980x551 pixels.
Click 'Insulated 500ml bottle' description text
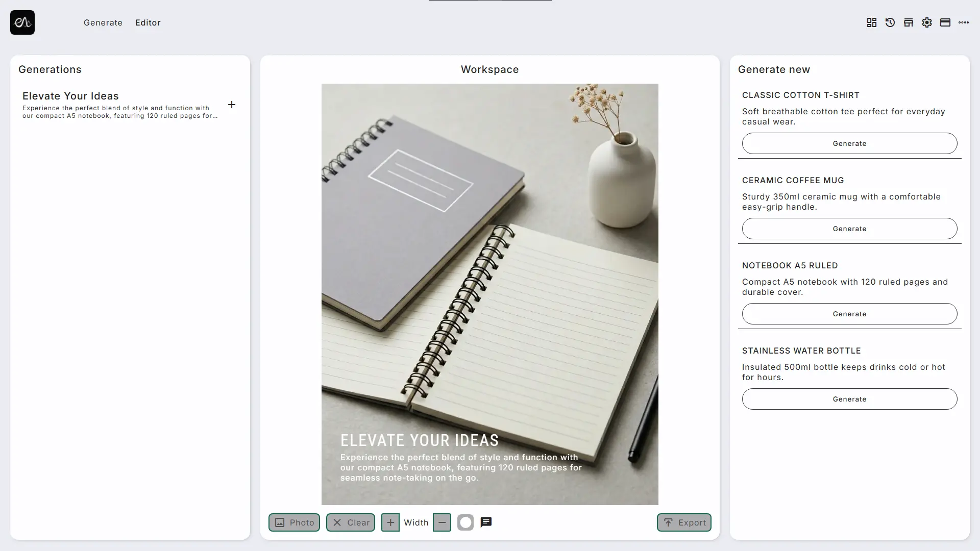[x=844, y=372]
